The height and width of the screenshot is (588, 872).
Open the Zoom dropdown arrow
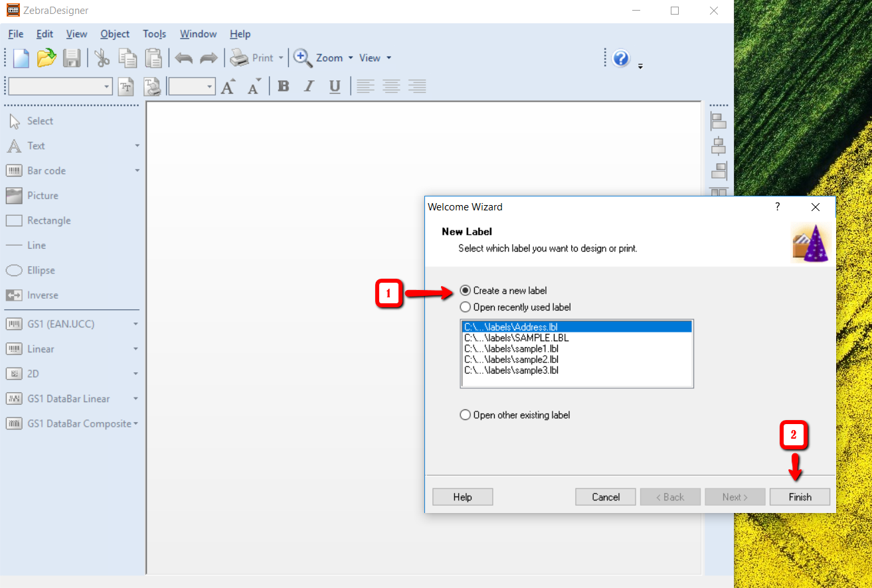pos(351,58)
